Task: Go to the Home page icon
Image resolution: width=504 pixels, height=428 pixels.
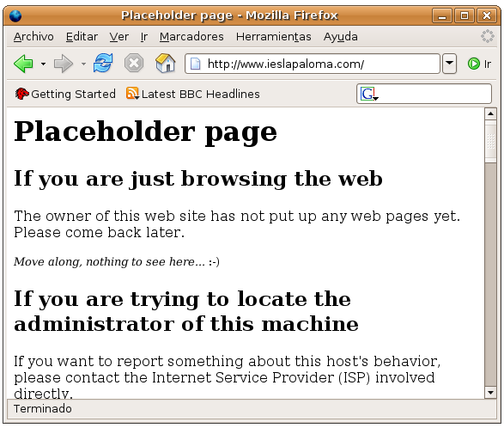Action: click(165, 63)
